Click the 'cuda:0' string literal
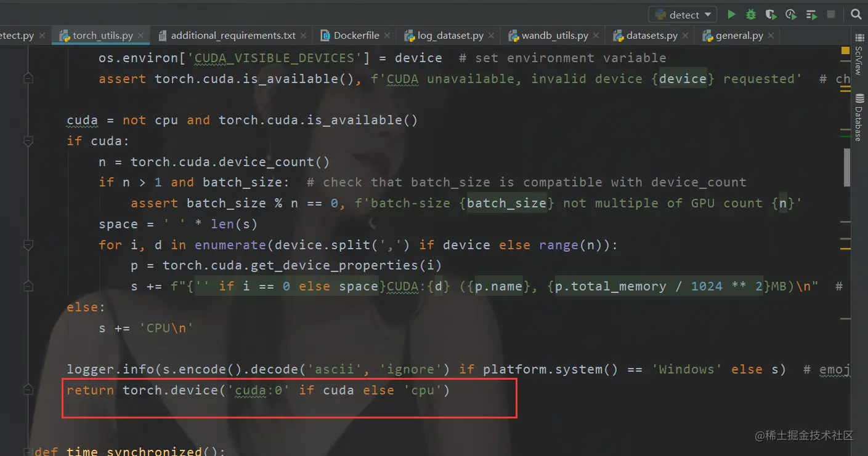The width and height of the screenshot is (868, 456). point(258,390)
